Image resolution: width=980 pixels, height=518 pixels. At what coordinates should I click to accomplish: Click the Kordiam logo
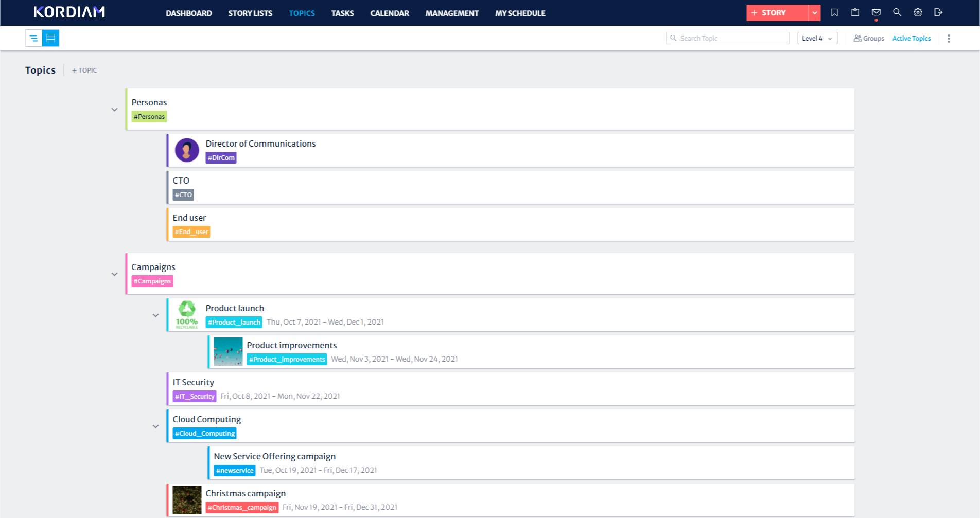69,12
